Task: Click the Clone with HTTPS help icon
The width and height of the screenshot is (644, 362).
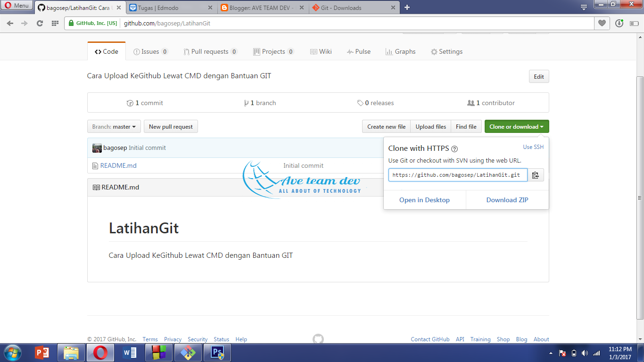Action: coord(454,148)
